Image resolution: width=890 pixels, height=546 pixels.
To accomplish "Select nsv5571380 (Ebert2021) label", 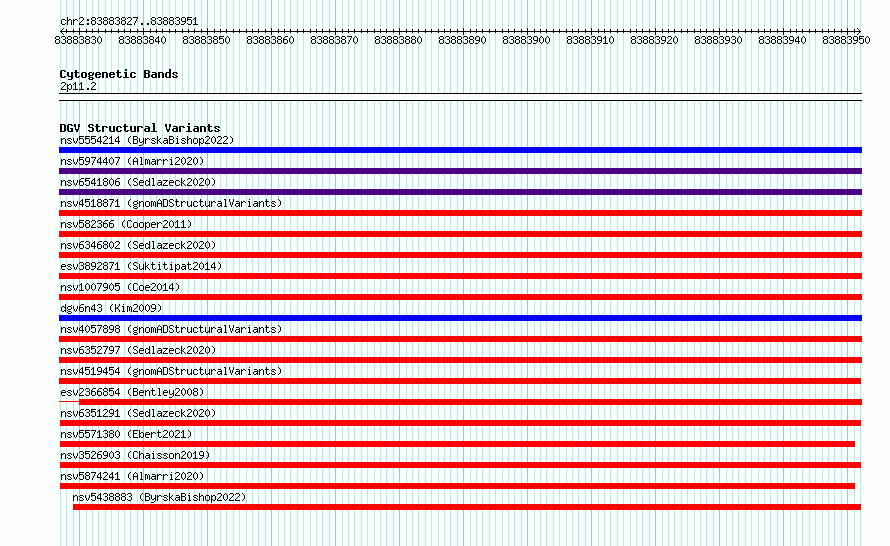I will point(126,434).
